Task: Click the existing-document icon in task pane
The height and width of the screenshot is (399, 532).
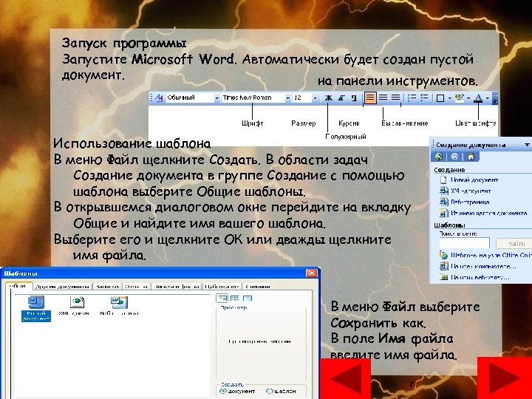Action: [444, 213]
